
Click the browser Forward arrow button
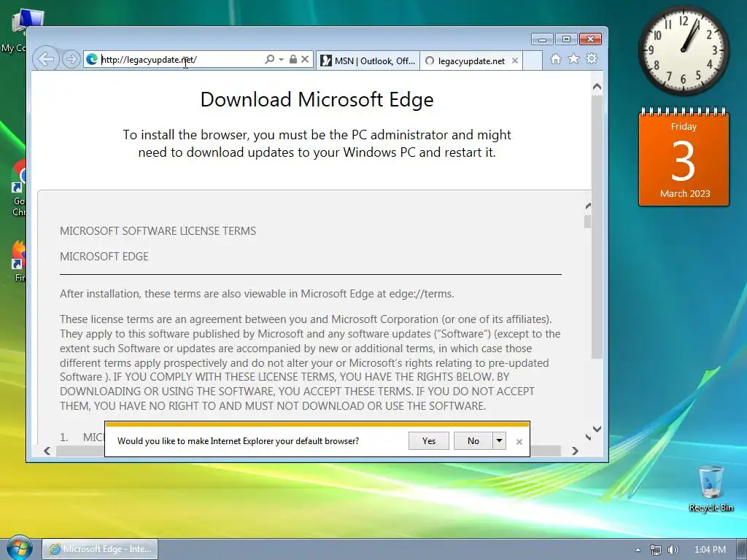(x=71, y=59)
